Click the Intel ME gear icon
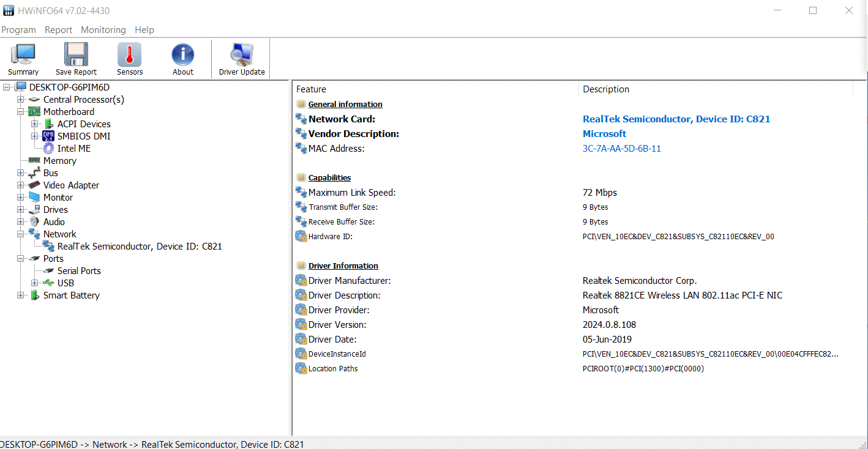 click(x=48, y=148)
